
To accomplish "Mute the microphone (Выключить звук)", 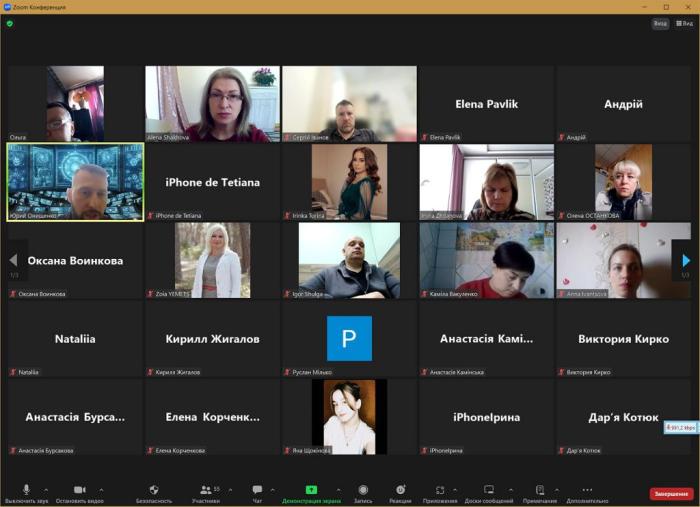I will click(26, 489).
